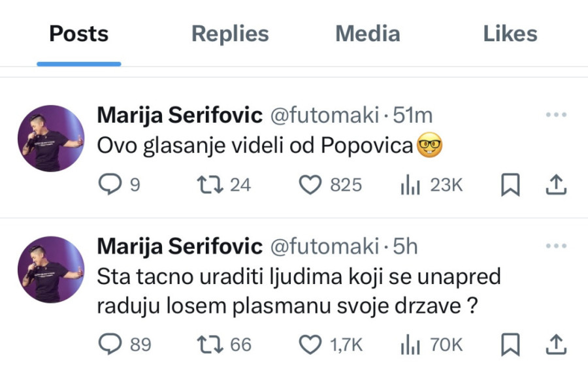
Task: Reply to the Popovica glasanje post
Action: coord(110,185)
